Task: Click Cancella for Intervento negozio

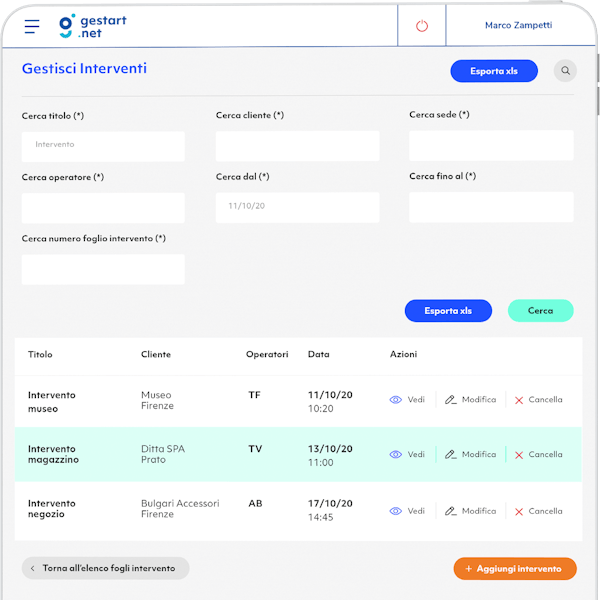Action: [545, 511]
